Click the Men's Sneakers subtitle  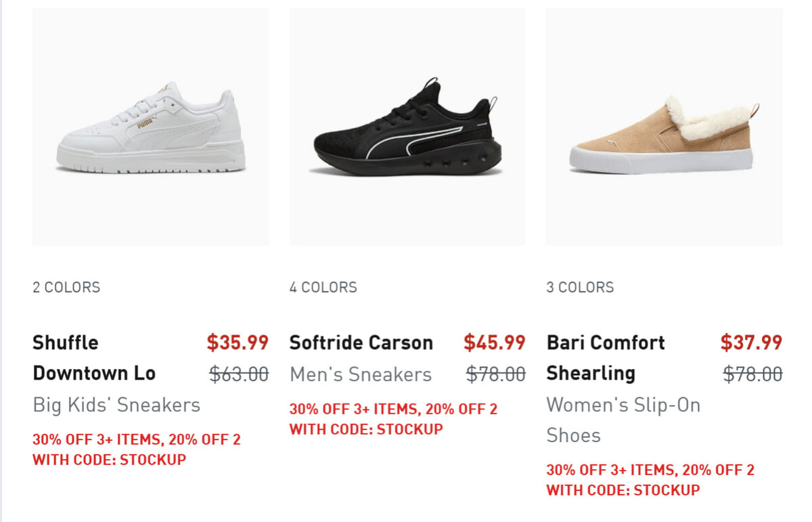point(360,374)
